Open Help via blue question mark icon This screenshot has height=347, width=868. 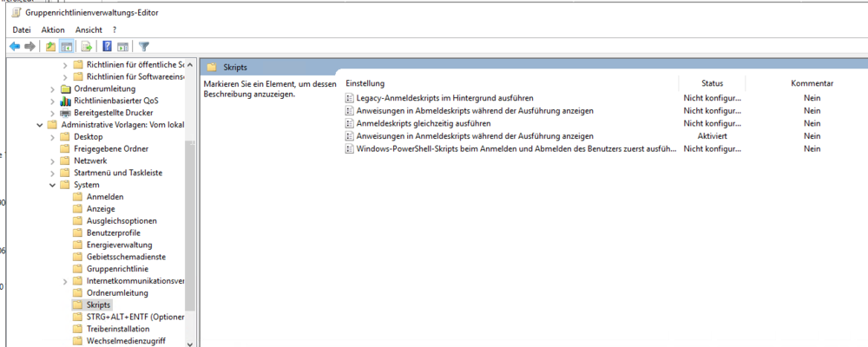pos(107,46)
